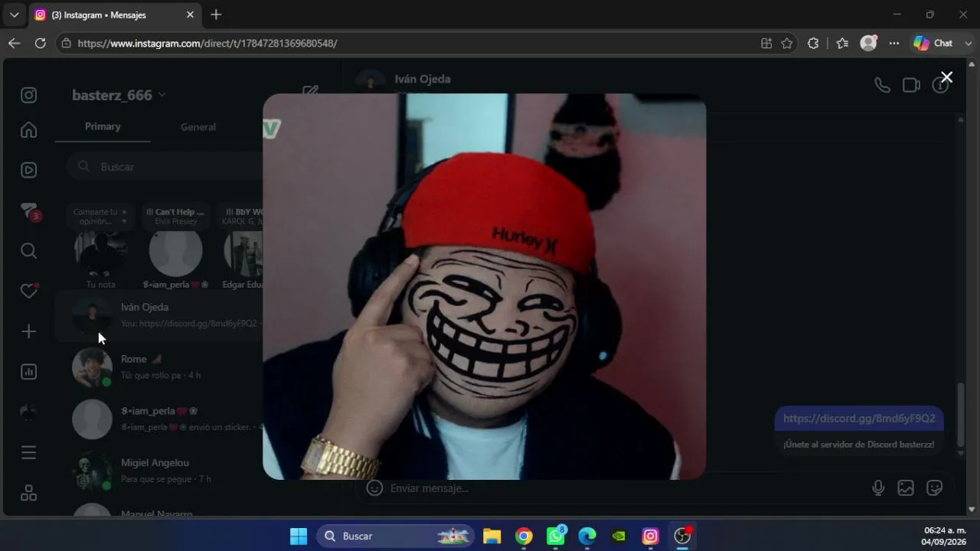Open Windows Start menu
980x551 pixels.
[299, 536]
